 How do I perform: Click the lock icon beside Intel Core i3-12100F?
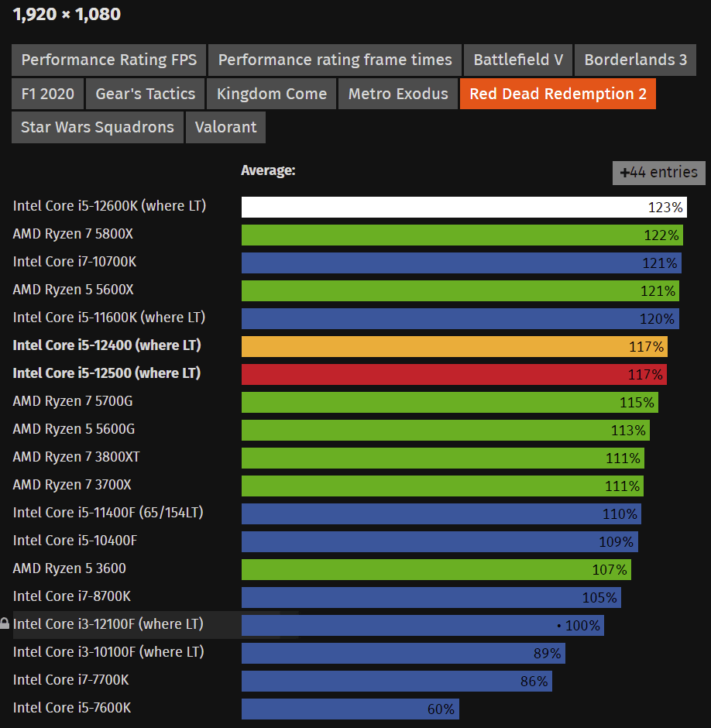point(5,623)
